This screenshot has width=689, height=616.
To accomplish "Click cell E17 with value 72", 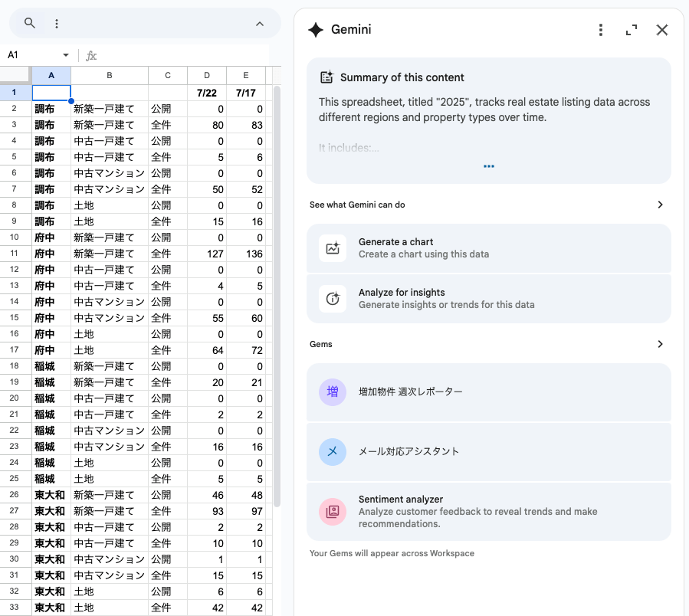I will [x=246, y=350].
